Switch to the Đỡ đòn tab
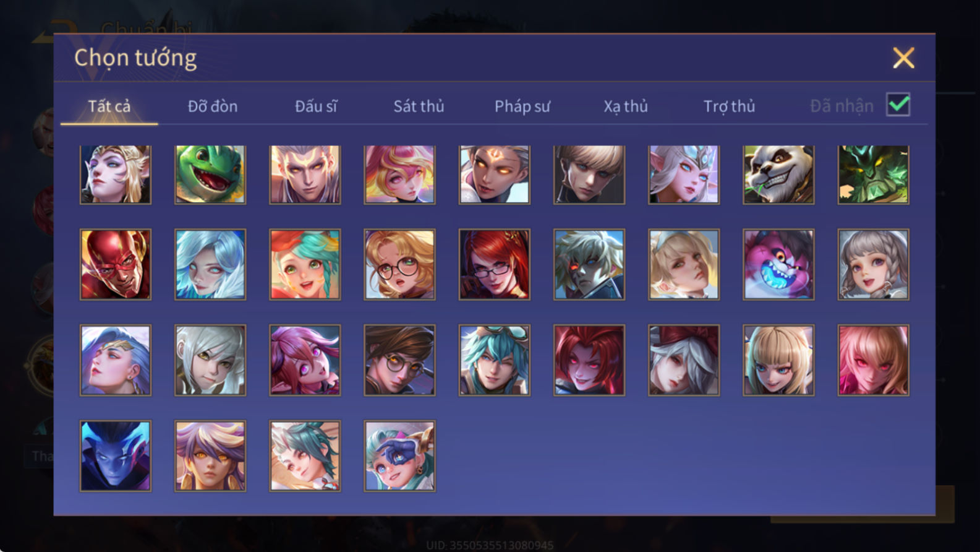This screenshot has height=552, width=980. pos(213,106)
